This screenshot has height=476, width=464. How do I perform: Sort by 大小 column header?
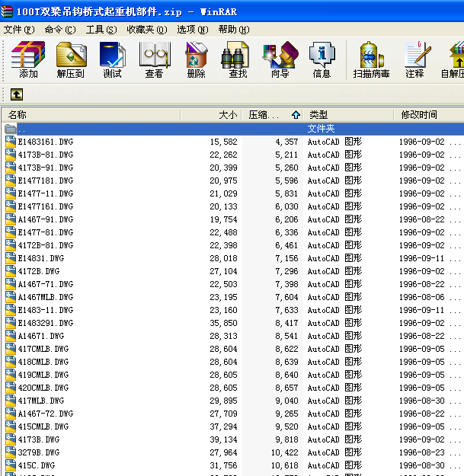211,115
